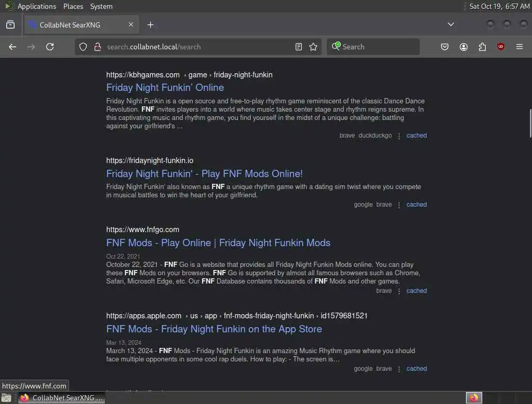The image size is (532, 404).
Task: Expand options dots for fnfgo.com result
Action: coord(399,291)
